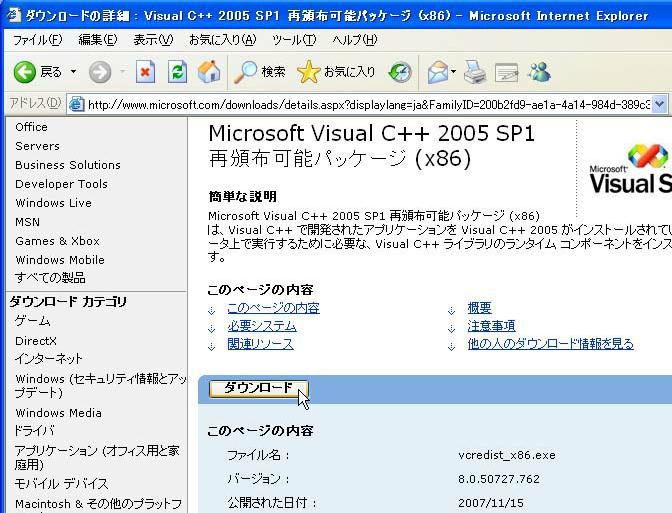This screenshot has height=513, width=672.
Task: Open the Mail icon dropdown arrow
Action: tap(453, 72)
